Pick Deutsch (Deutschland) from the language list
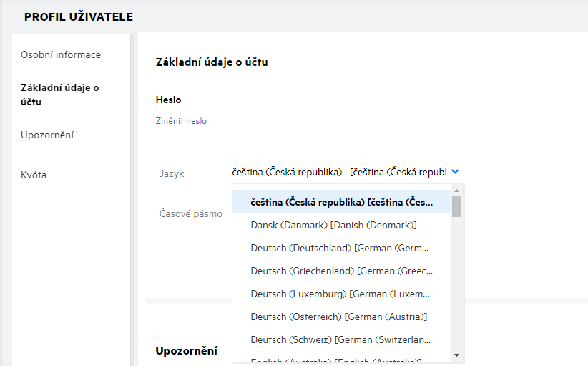 (341, 249)
